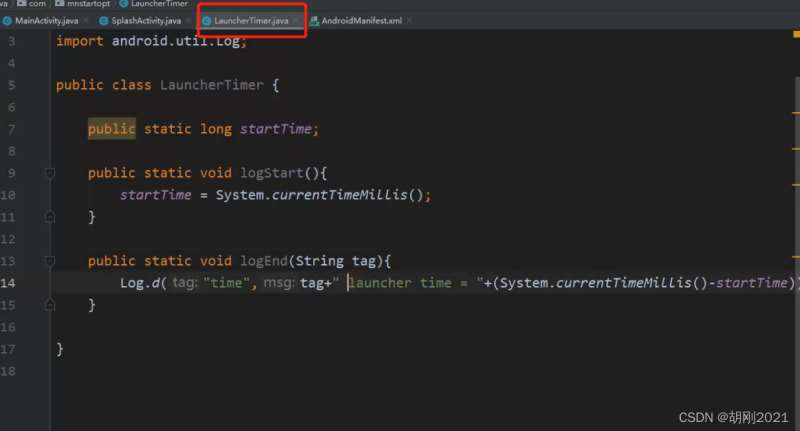This screenshot has height=431, width=800.
Task: Click the LauncherTimer.java class file icon
Action: pyautogui.click(x=207, y=21)
